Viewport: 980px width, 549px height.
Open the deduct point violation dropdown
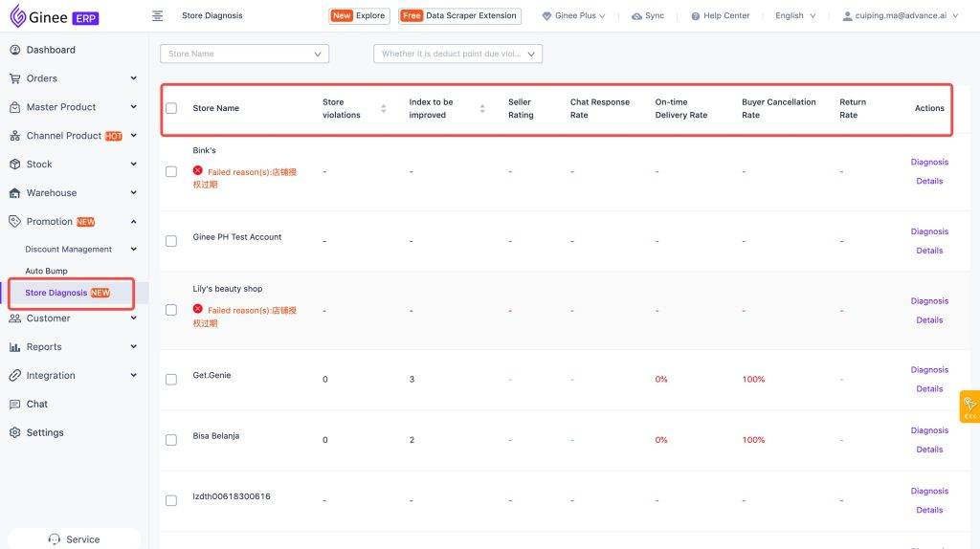(457, 54)
